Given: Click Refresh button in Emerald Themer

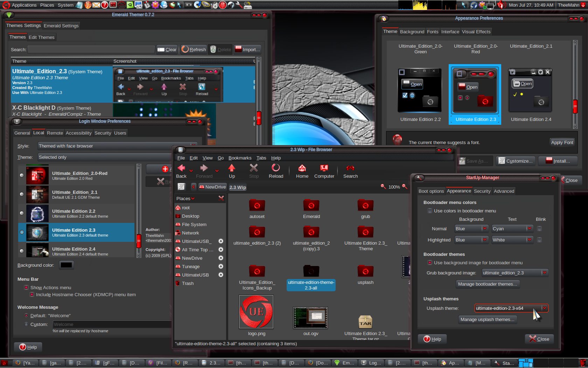Looking at the screenshot, I should 194,49.
